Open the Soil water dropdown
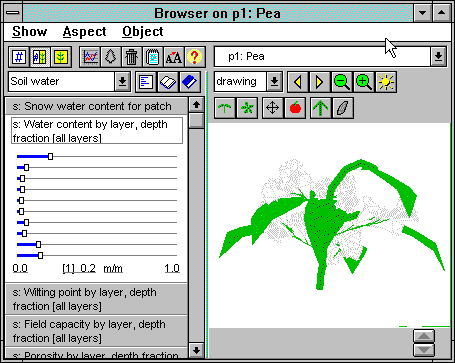 (x=122, y=81)
